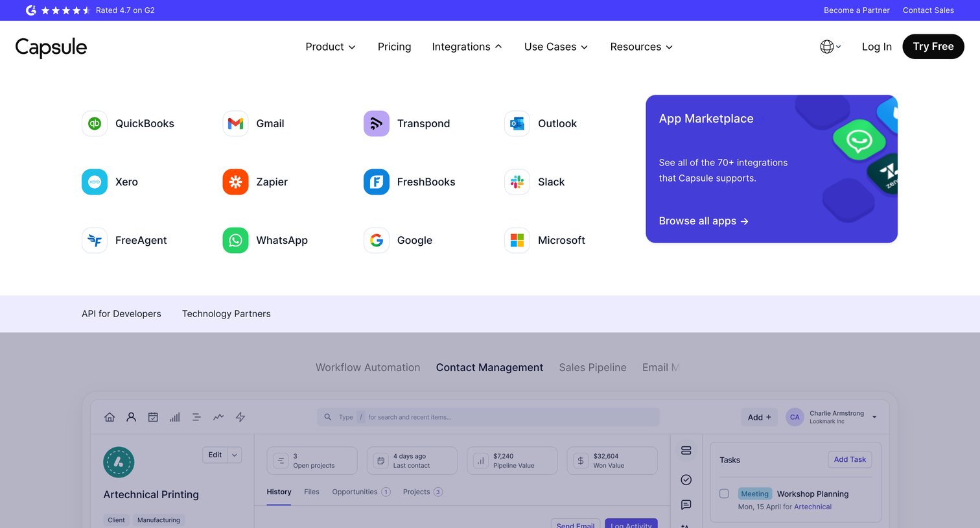
Task: Click the Won Value $32,604 card
Action: point(612,461)
